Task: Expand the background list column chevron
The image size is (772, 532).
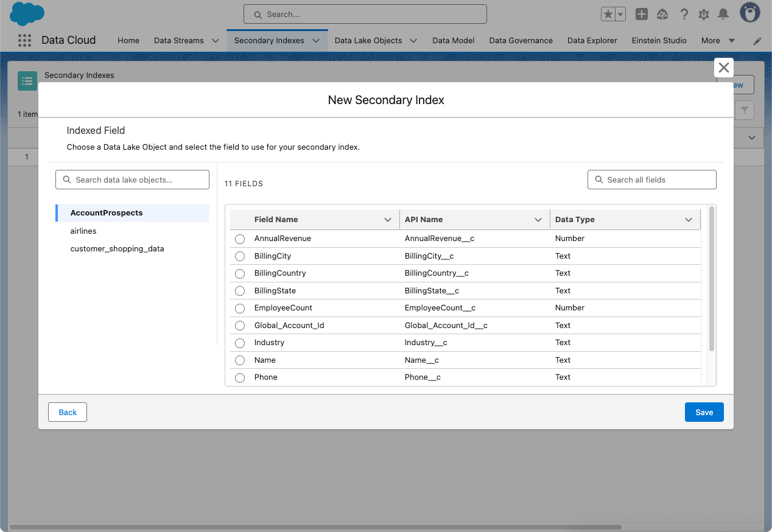Action: pyautogui.click(x=752, y=138)
